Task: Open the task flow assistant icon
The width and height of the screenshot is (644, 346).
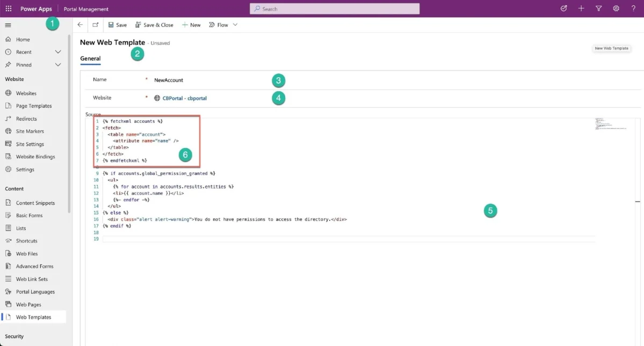Action: click(563, 9)
